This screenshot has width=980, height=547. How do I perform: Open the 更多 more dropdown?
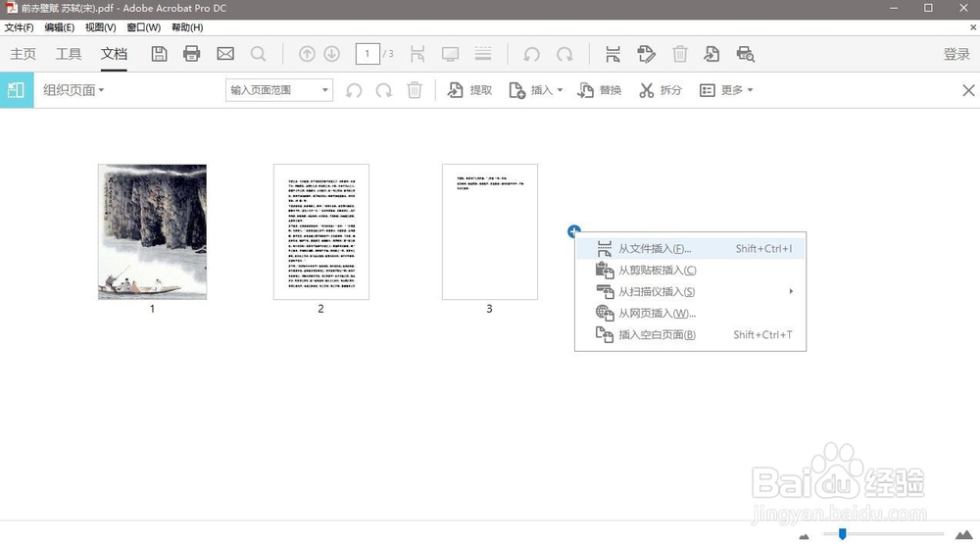point(726,90)
